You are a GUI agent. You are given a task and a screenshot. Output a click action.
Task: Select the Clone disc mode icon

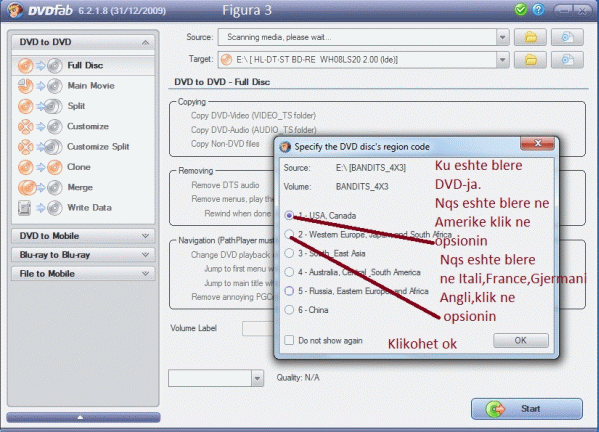point(40,167)
